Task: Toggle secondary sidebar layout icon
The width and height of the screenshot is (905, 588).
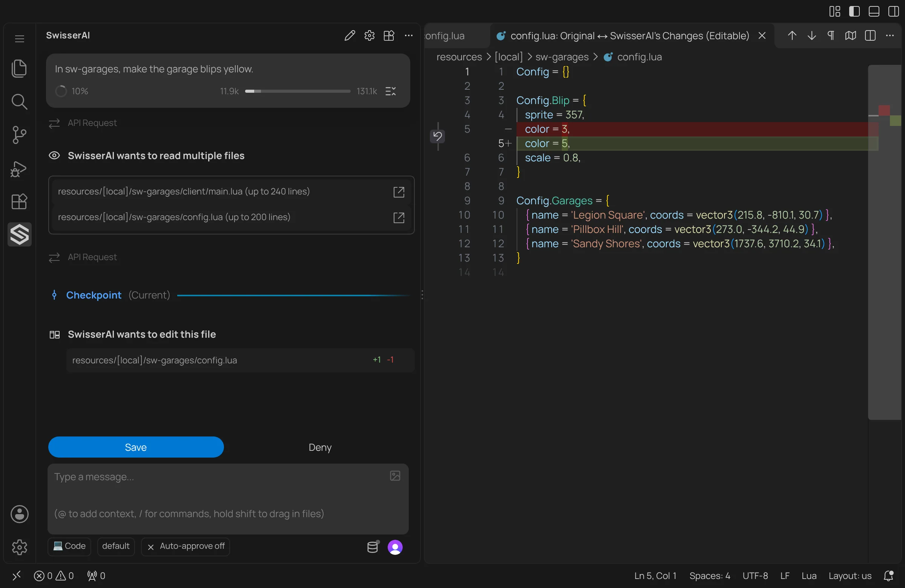Action: tap(894, 11)
